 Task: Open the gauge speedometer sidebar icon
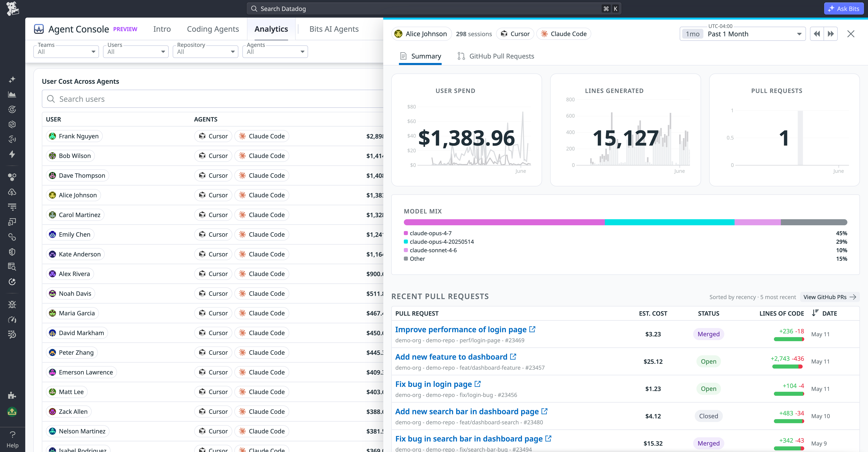click(12, 319)
